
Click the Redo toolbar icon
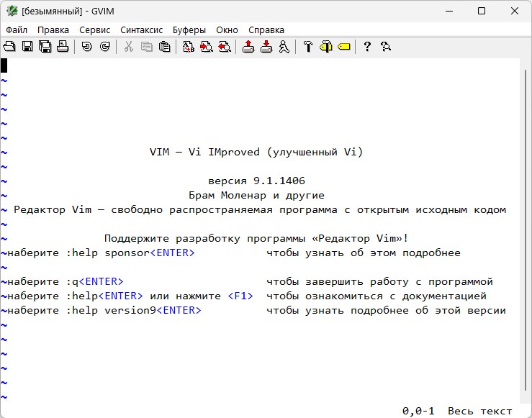[x=105, y=47]
